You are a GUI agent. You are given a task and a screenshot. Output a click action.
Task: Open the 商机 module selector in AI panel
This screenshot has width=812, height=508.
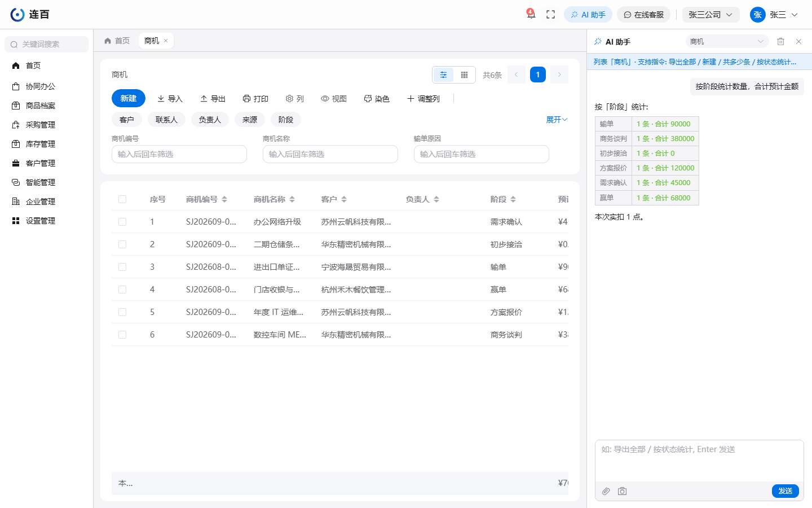727,41
